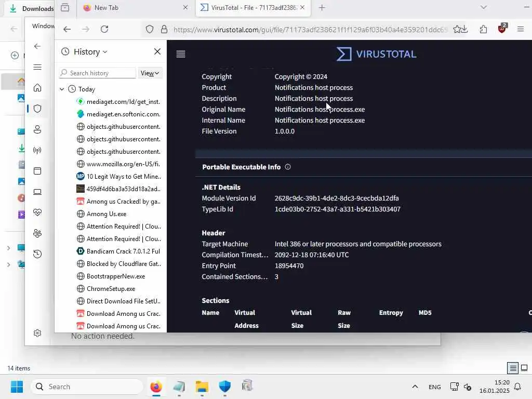Open Family options icon
The height and width of the screenshot is (399, 532).
(37, 233)
